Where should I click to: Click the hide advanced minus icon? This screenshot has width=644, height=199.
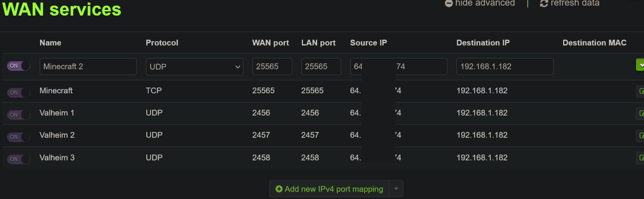[449, 3]
